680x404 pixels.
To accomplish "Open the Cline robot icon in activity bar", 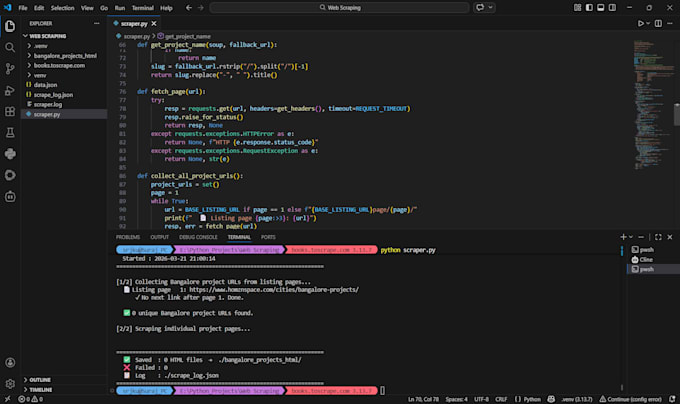I will [x=10, y=196].
